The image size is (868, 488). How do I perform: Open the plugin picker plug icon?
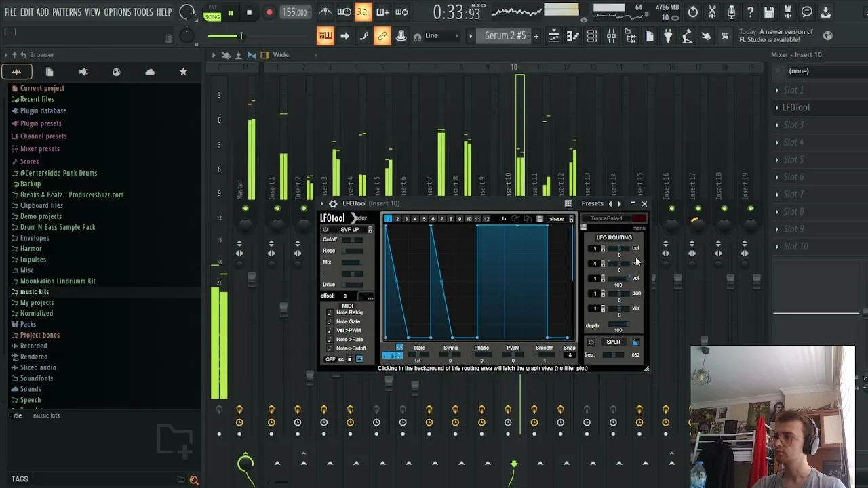tap(668, 36)
